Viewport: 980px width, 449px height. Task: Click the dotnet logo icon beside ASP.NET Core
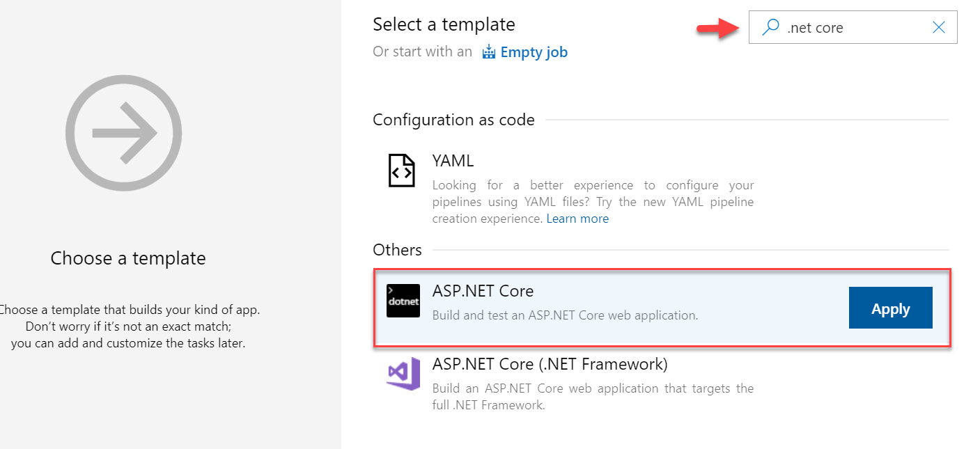tap(403, 301)
